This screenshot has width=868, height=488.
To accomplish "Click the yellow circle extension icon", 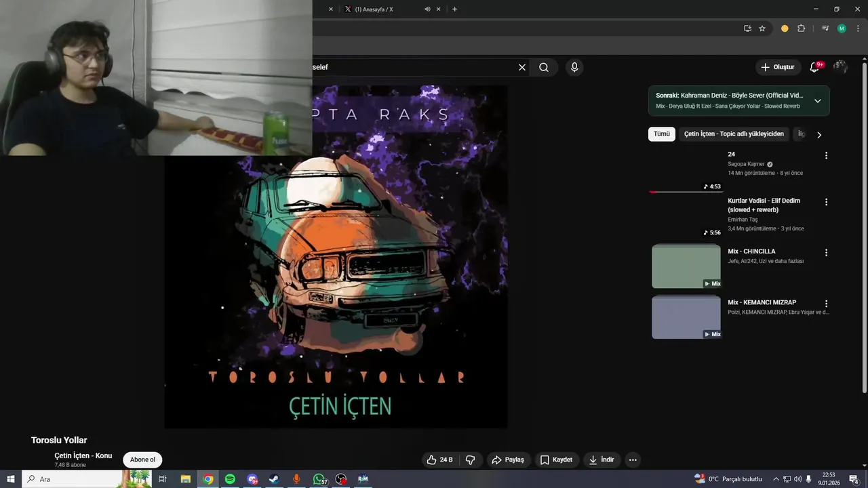I will coord(785,28).
